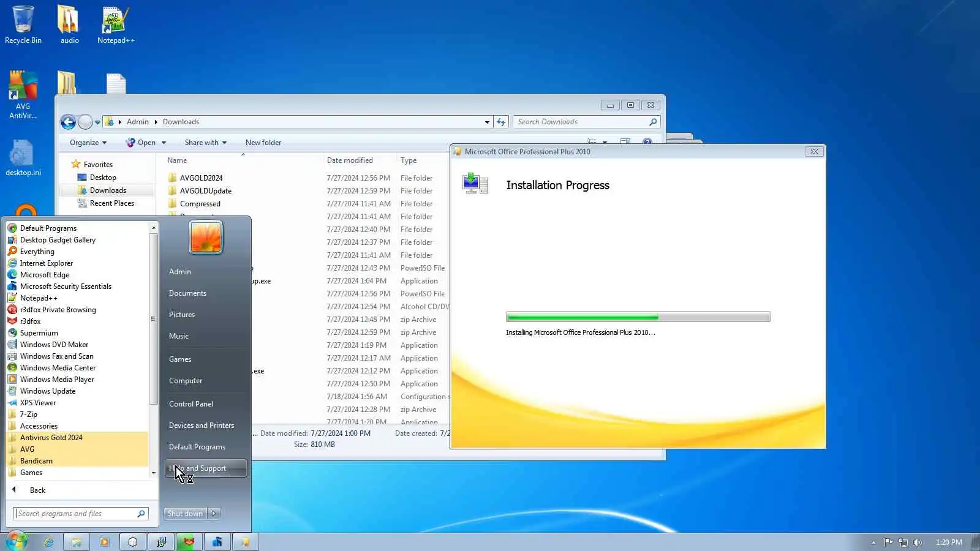Click the Open toolbar button
This screenshot has height=551, width=980.
pos(140,143)
